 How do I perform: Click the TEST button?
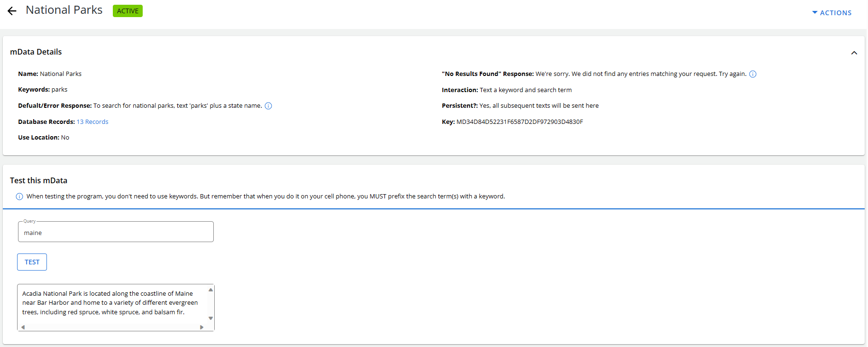32,262
